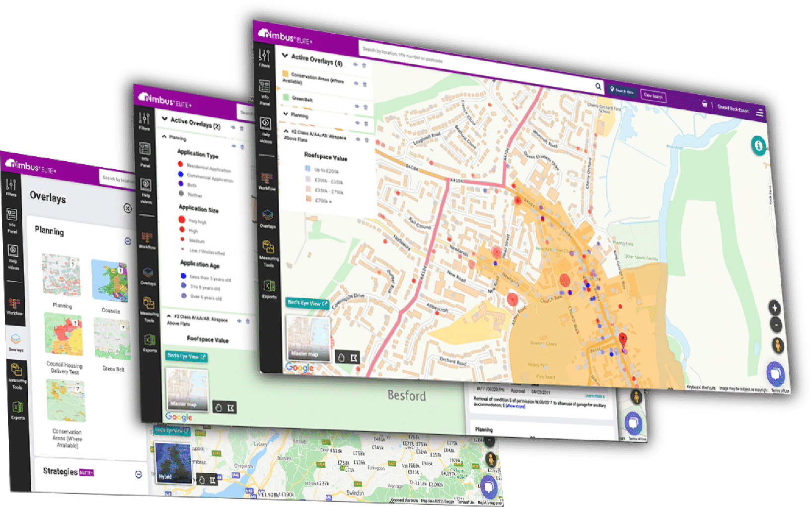Toggle visibility of the Green Belt overlay
Viewport: 812px width, 507px height.
click(x=357, y=106)
